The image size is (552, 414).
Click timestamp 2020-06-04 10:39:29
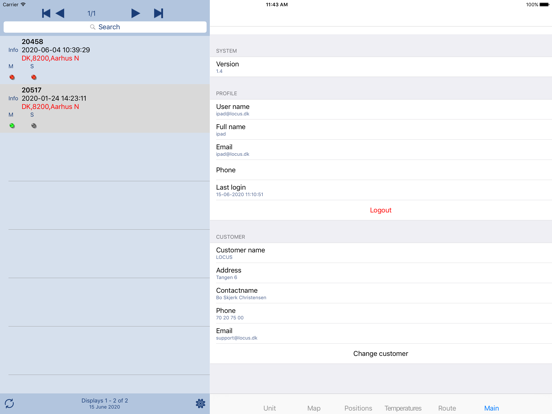click(56, 50)
